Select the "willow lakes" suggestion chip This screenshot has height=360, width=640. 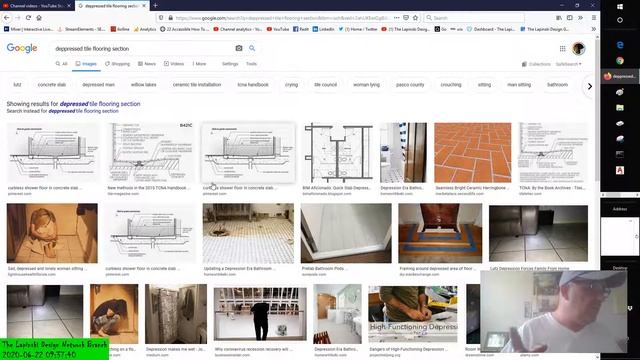pos(144,84)
